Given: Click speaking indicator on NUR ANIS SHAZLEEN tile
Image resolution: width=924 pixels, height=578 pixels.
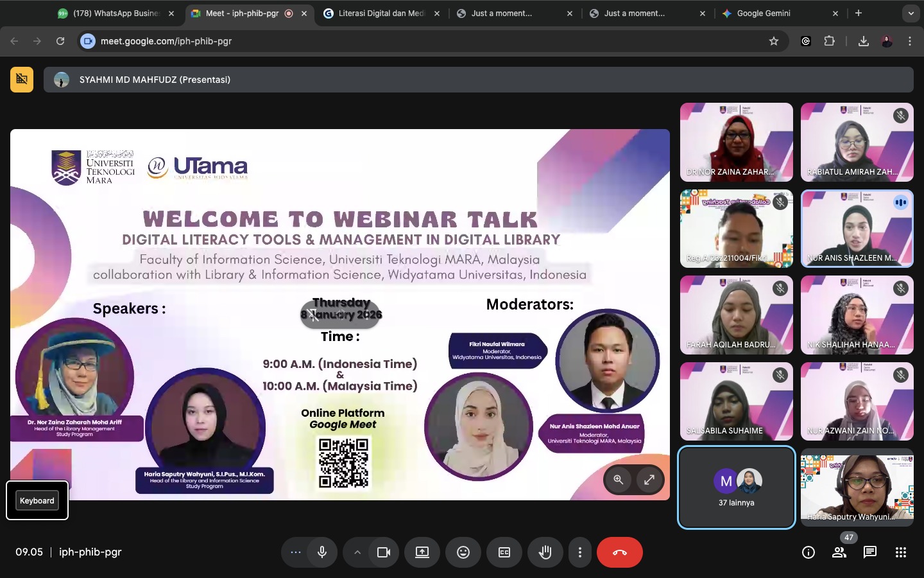Looking at the screenshot, I should (x=901, y=202).
